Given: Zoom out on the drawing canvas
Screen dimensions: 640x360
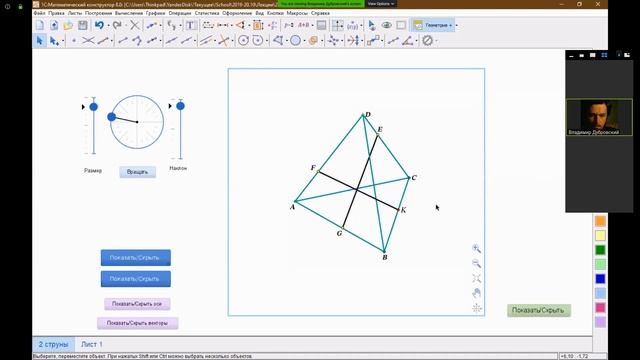Looking at the screenshot, I should click(x=476, y=264).
